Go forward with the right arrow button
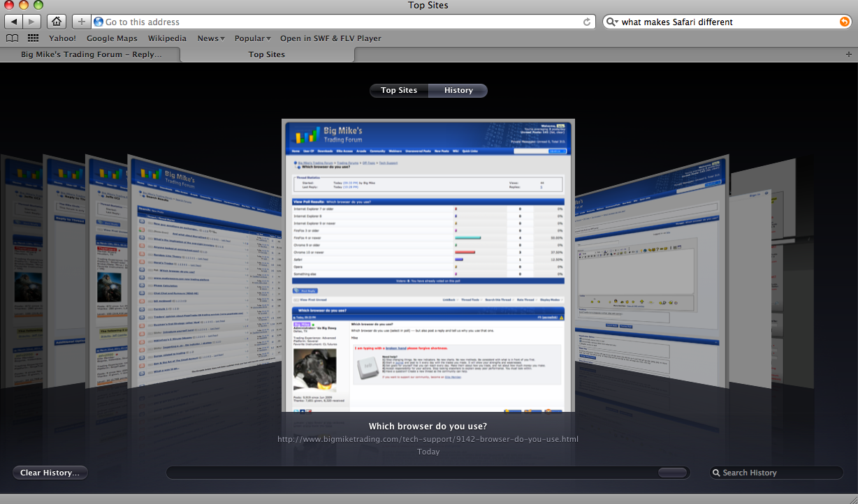 (32, 22)
